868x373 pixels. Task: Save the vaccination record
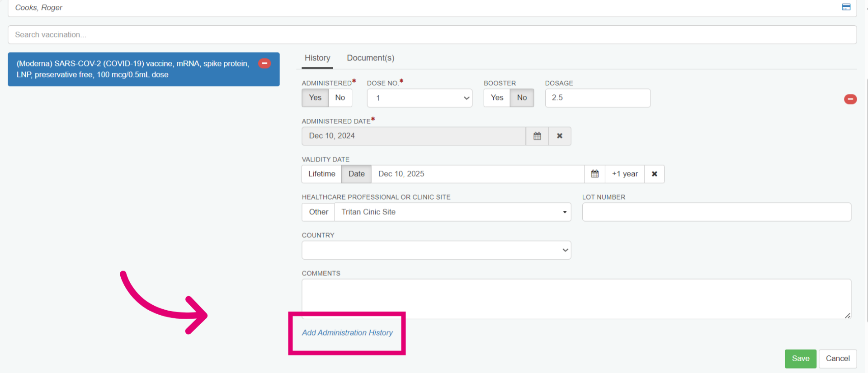coord(800,359)
